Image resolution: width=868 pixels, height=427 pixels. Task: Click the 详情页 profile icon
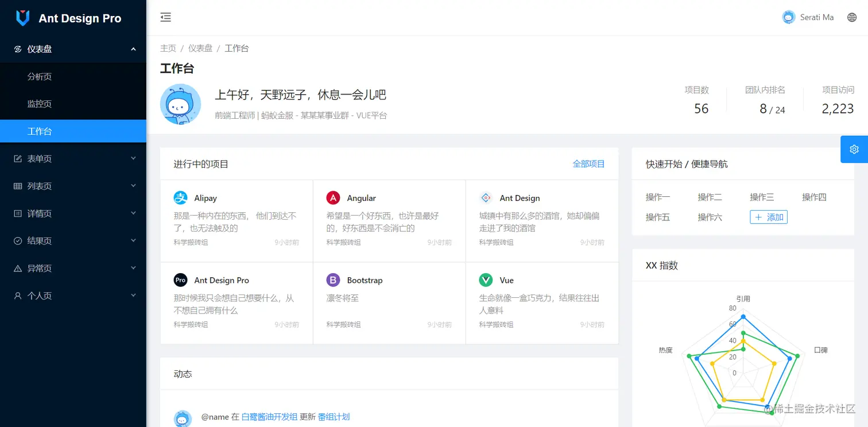point(18,213)
